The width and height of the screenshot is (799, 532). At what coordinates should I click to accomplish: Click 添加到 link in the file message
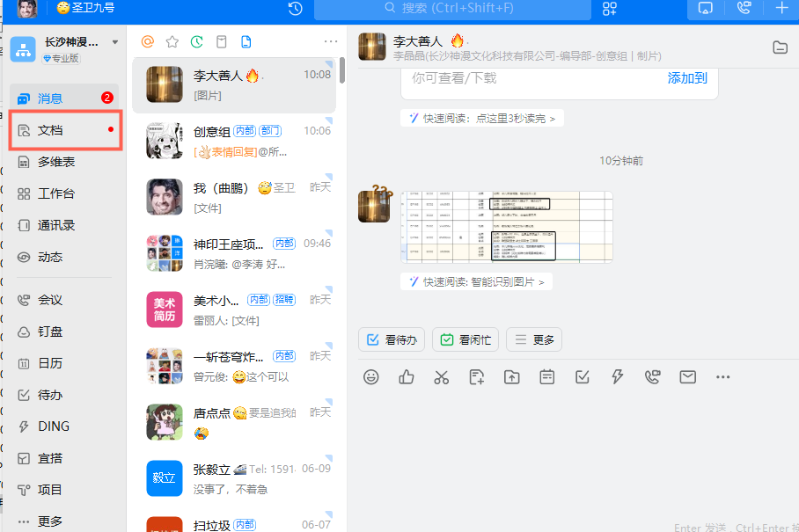point(687,78)
